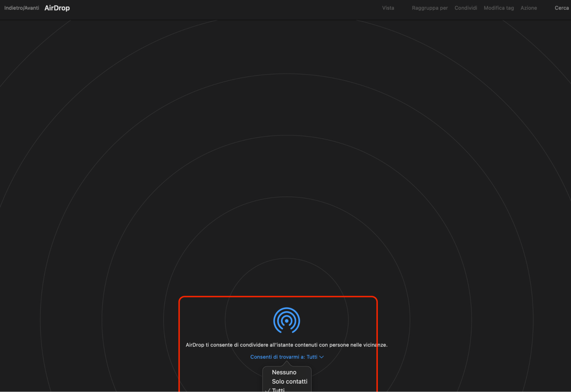Open the Azione action menu

click(528, 8)
